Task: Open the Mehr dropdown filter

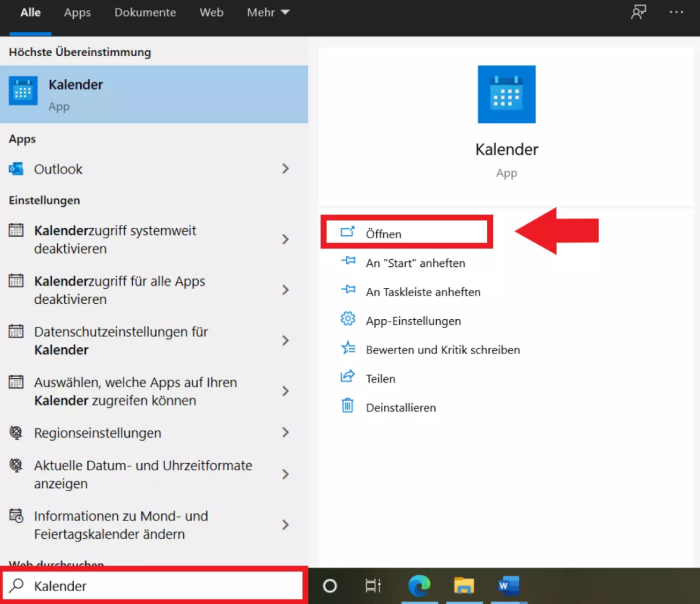Action: (x=268, y=13)
